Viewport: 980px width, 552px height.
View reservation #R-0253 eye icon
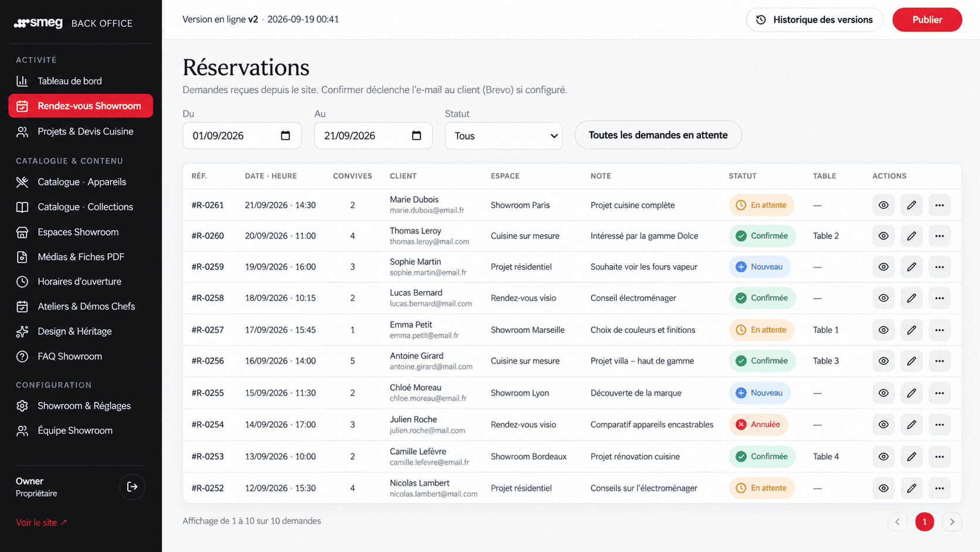883,456
